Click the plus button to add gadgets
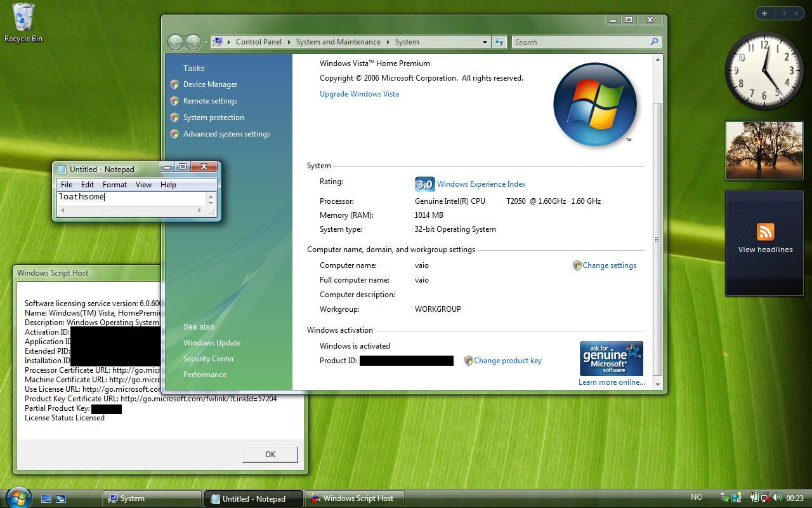812x508 pixels. (x=764, y=13)
